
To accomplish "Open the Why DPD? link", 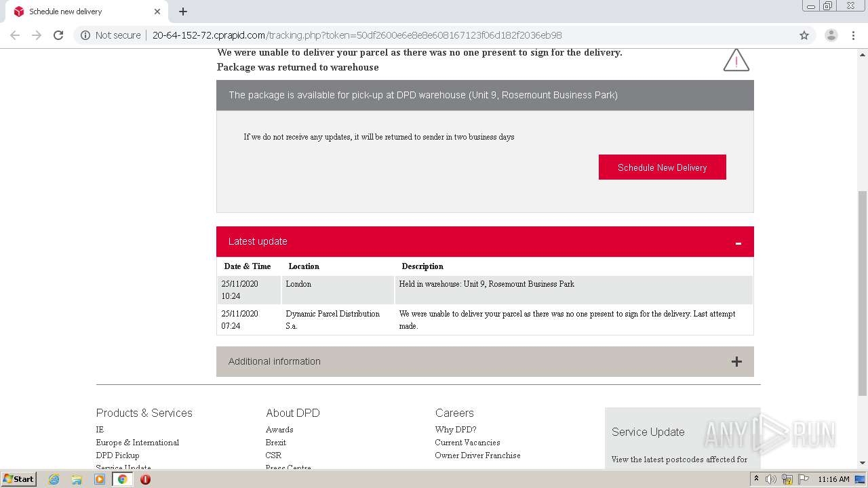I will point(456,430).
